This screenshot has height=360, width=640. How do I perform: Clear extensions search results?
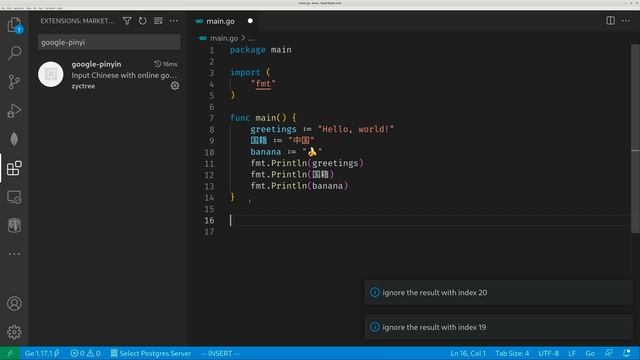click(158, 21)
